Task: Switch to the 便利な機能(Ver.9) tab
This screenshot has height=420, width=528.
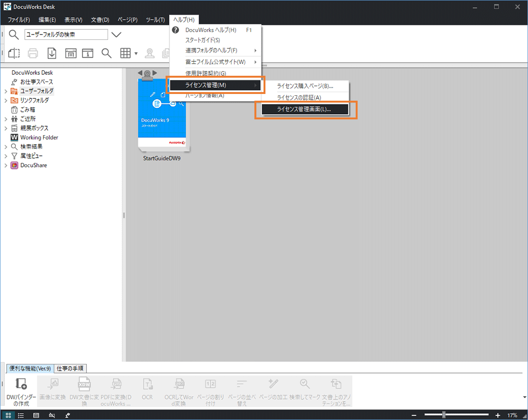Action: [30, 369]
